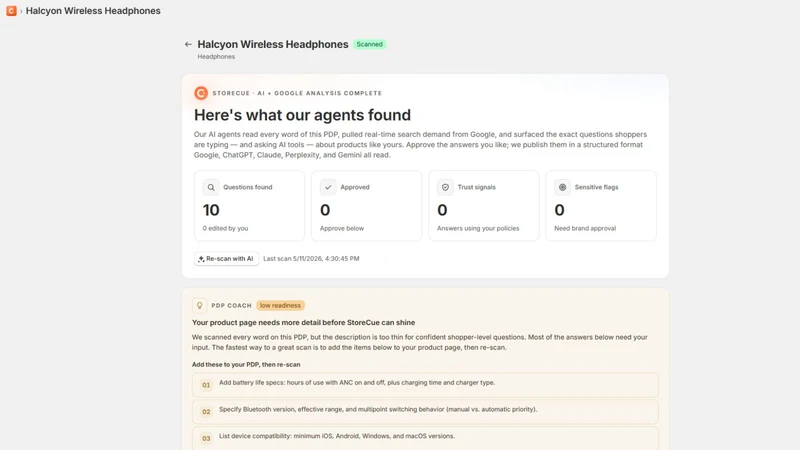
Task: Click the '0 edited by you' text
Action: click(226, 228)
